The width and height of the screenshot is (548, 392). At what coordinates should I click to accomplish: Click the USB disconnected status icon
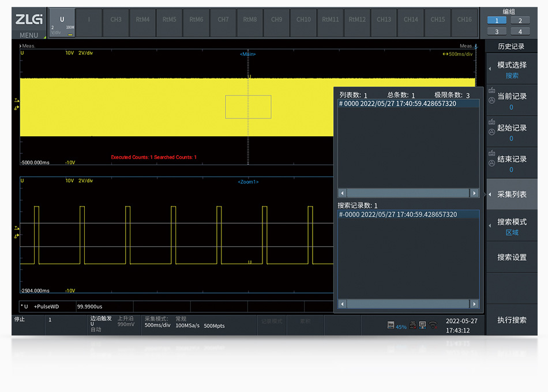click(x=413, y=325)
